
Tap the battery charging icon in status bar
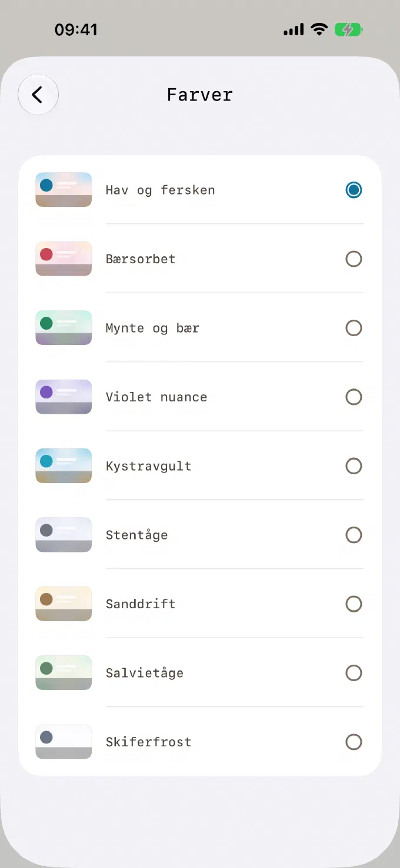tap(349, 29)
